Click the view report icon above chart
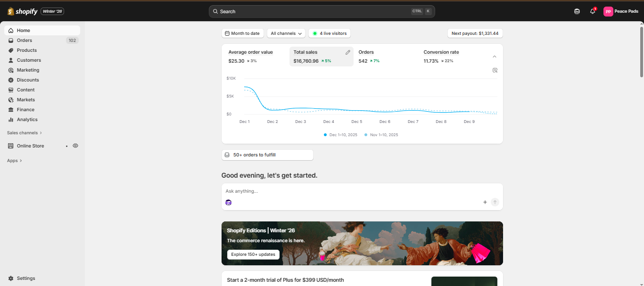The image size is (644, 286). click(495, 70)
